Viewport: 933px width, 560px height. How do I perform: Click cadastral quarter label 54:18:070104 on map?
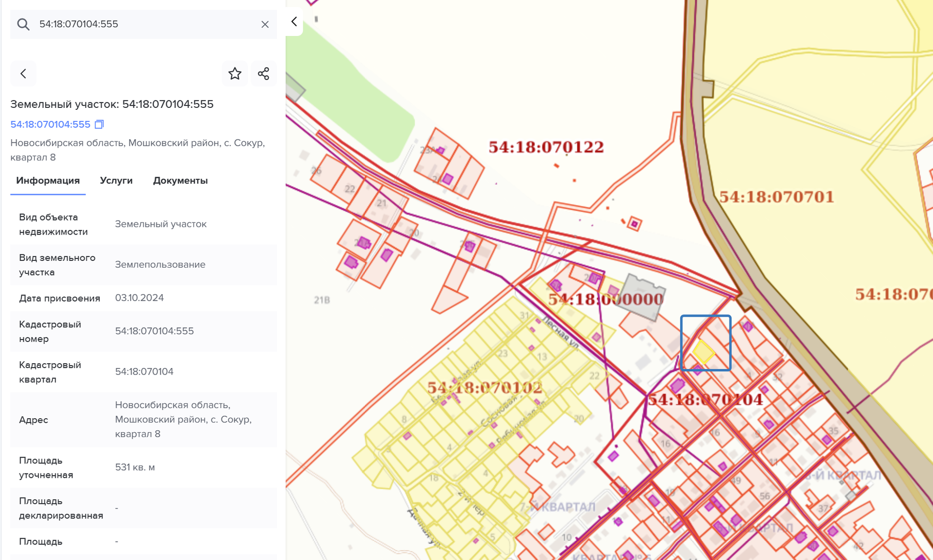click(705, 400)
